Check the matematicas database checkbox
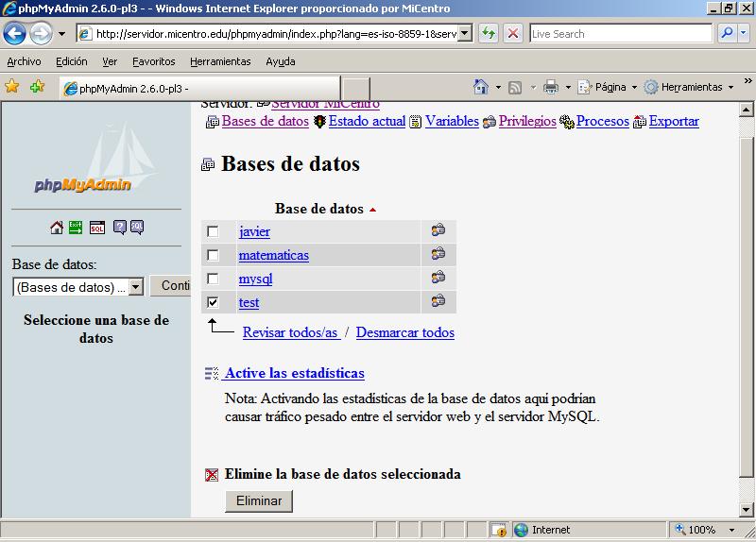This screenshot has height=542, width=756. point(213,255)
